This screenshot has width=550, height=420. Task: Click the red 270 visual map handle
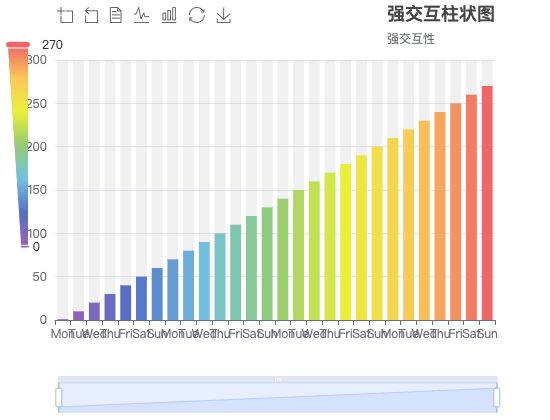pyautogui.click(x=18, y=45)
